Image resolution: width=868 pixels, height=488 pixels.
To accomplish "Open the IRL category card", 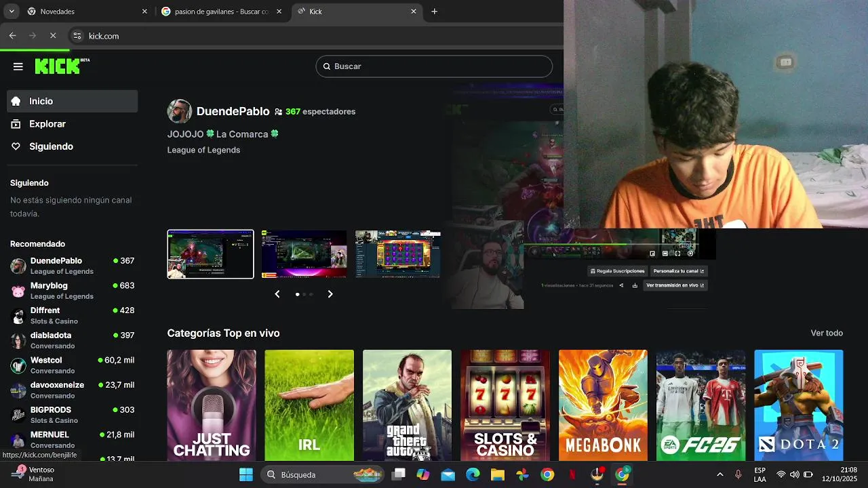I will (x=309, y=405).
